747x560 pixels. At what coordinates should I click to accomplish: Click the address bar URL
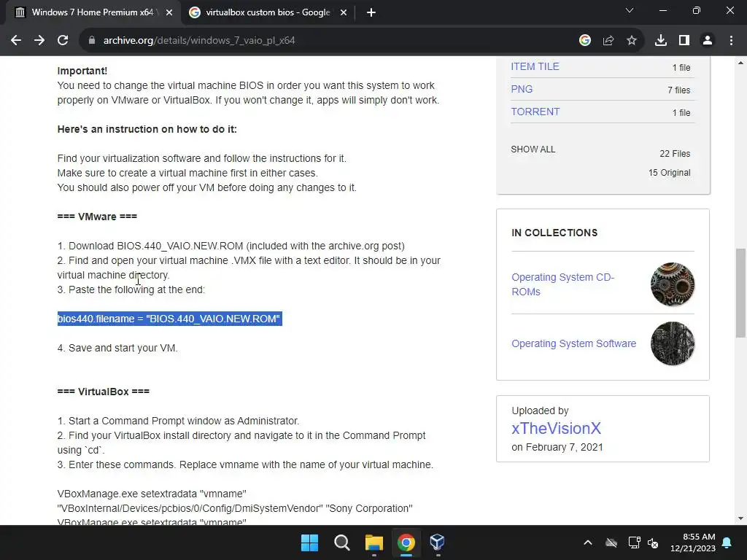pyautogui.click(x=199, y=41)
